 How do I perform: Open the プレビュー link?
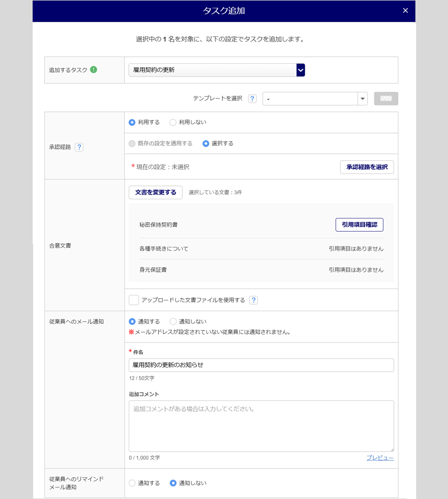pos(380,458)
